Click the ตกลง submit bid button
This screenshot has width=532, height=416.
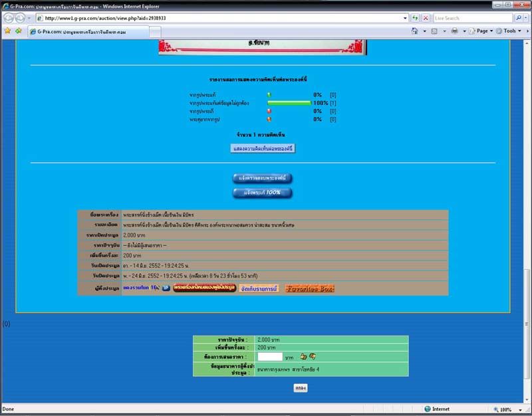tap(300, 387)
